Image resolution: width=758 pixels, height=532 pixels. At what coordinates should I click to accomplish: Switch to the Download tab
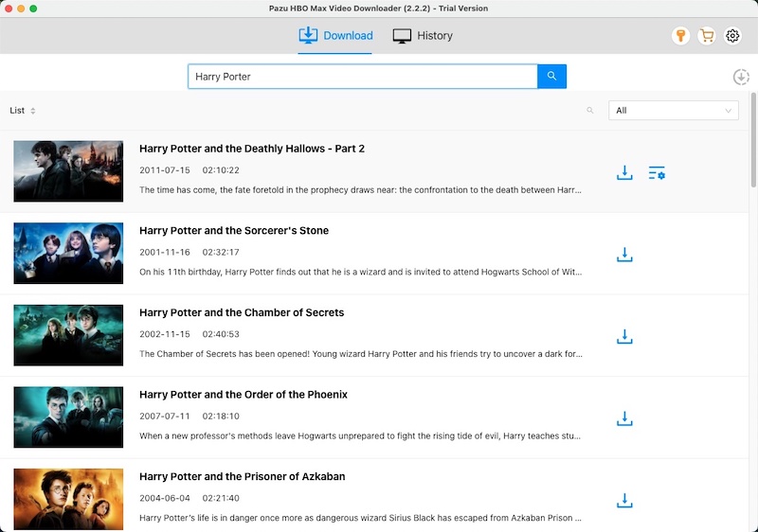335,36
